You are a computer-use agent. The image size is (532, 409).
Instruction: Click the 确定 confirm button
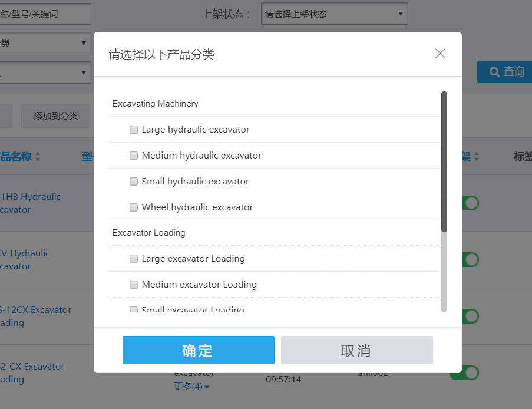198,350
